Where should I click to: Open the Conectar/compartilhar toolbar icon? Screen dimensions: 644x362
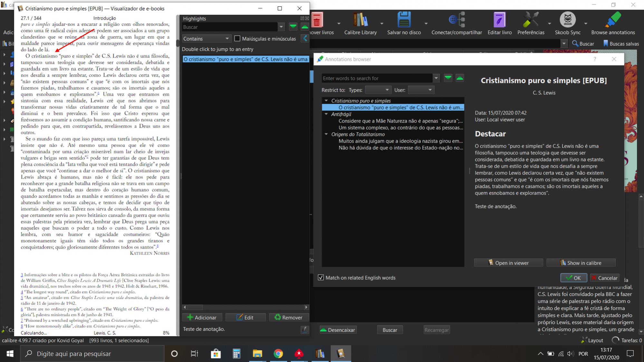tap(457, 20)
